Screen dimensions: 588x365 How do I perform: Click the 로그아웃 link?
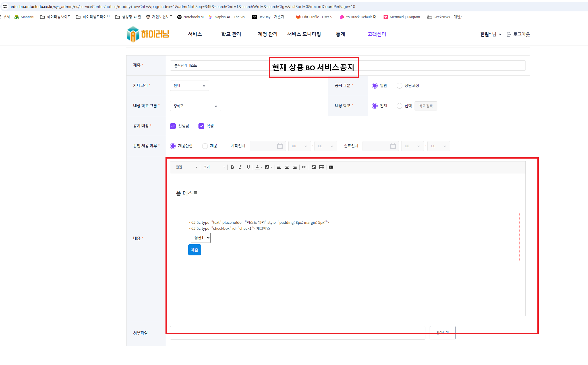pyautogui.click(x=518, y=34)
